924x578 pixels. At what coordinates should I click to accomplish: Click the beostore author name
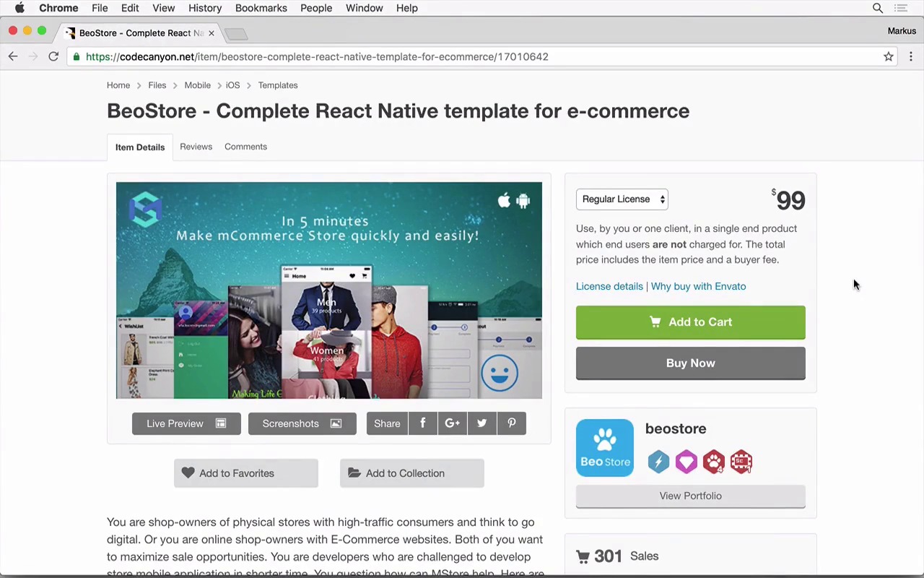[x=676, y=428]
